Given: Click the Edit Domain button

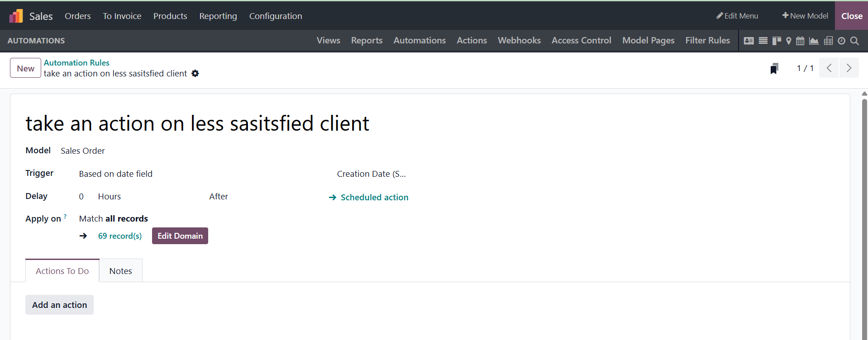Looking at the screenshot, I should coord(180,236).
